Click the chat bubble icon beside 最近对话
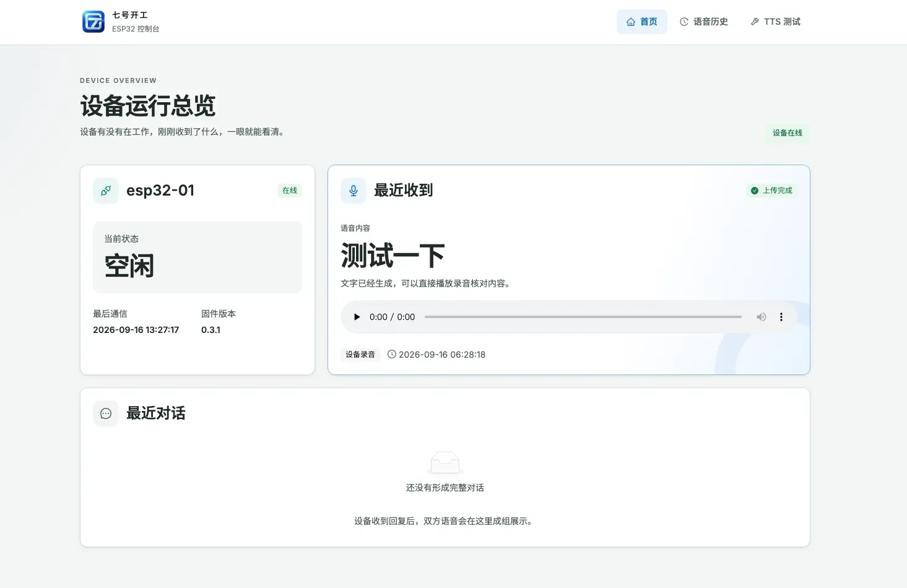The height and width of the screenshot is (588, 907). click(106, 413)
